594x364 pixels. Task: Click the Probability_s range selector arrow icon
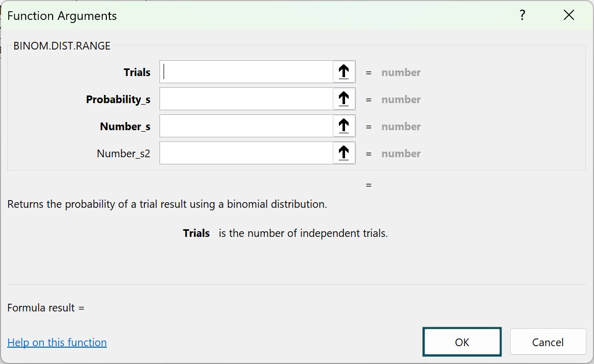[344, 99]
